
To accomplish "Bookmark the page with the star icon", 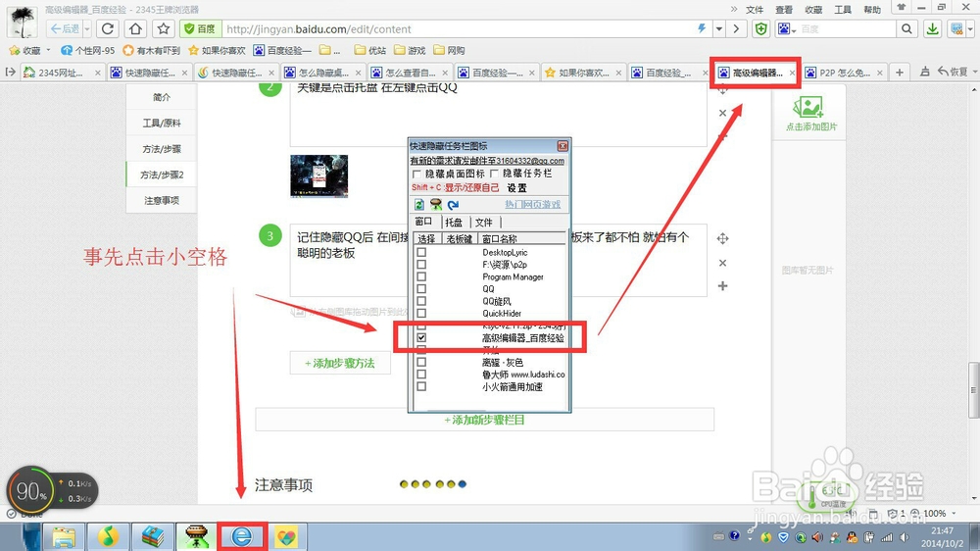I will 164,28.
